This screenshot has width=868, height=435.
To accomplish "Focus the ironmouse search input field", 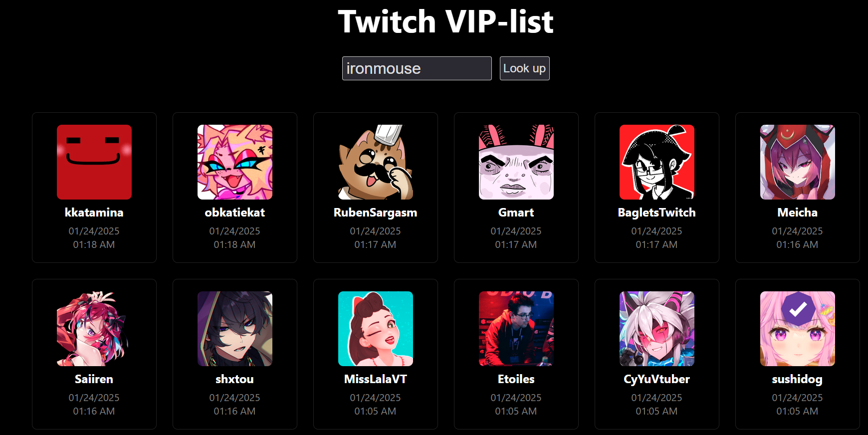I will click(x=417, y=68).
